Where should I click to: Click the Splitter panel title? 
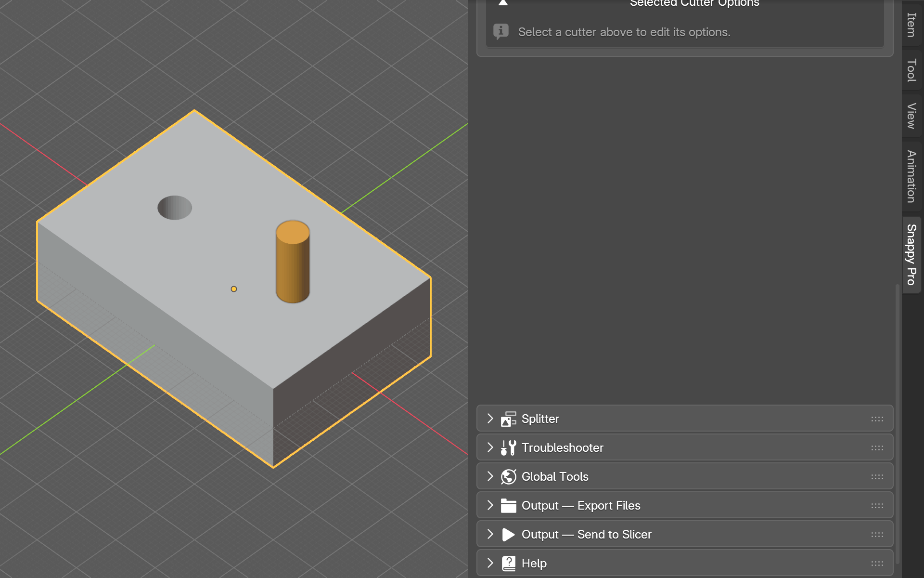tap(540, 419)
